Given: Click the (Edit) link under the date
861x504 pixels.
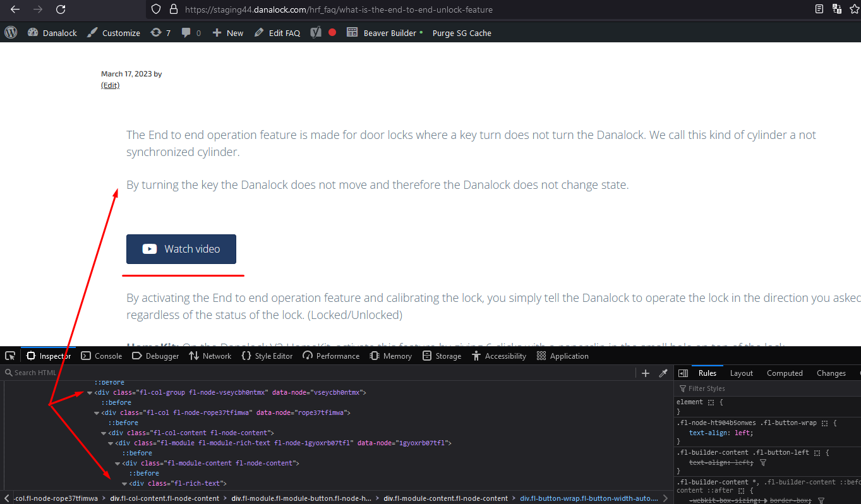Looking at the screenshot, I should tap(110, 85).
